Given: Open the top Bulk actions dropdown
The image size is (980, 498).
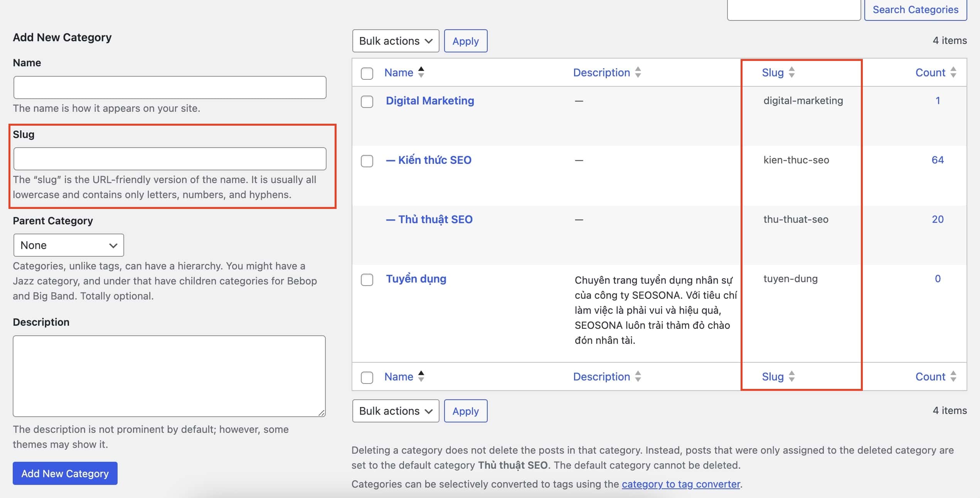Looking at the screenshot, I should click(396, 41).
